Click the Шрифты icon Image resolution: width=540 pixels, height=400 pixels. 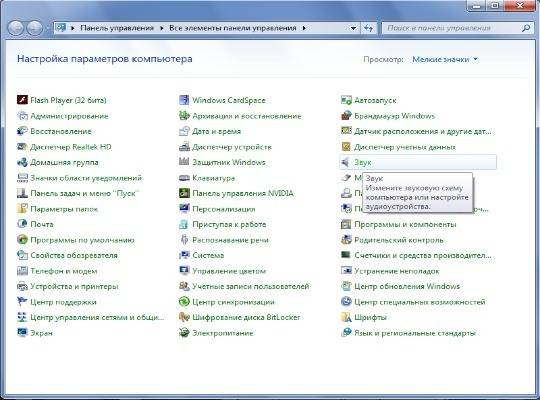coord(346,317)
